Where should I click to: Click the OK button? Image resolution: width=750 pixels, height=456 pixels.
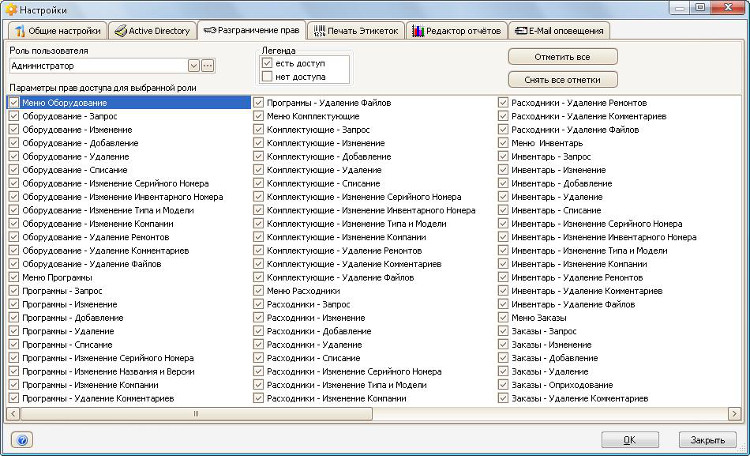[x=629, y=439]
